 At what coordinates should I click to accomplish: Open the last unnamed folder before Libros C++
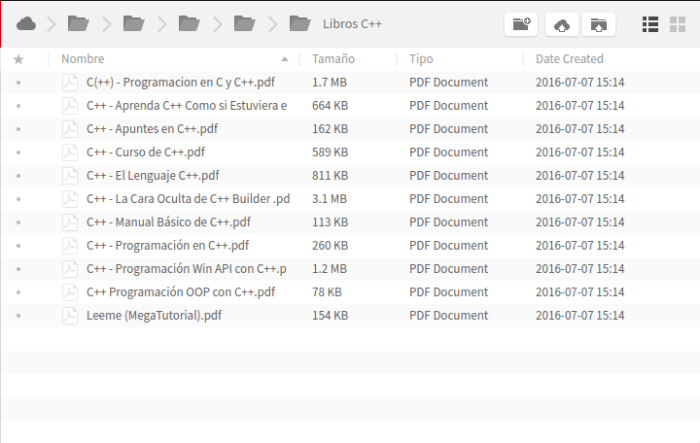click(244, 23)
